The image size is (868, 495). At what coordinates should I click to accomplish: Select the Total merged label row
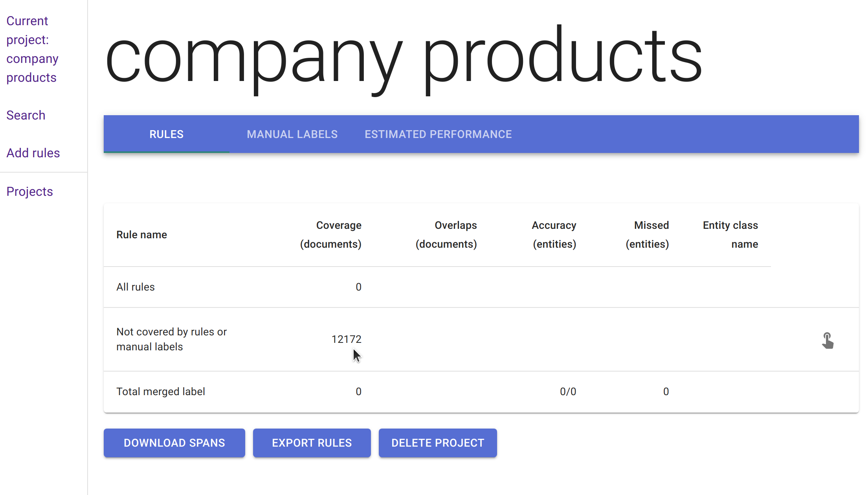point(160,392)
